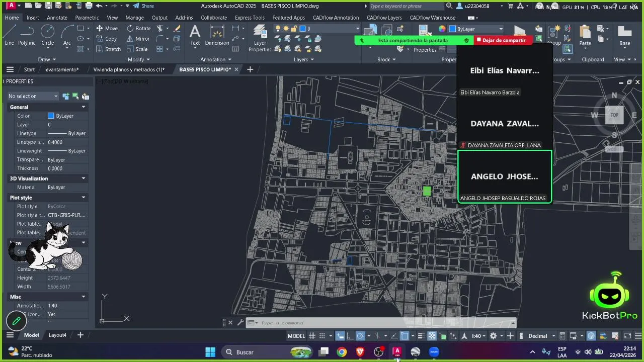Screen dimensions: 644x362
Task: Select the Text annotation tool
Action: (195, 35)
